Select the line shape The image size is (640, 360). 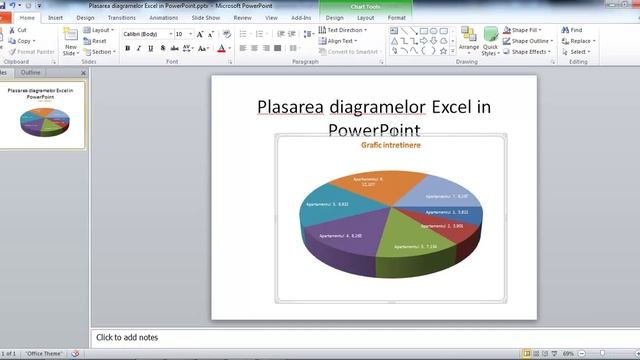(404, 31)
